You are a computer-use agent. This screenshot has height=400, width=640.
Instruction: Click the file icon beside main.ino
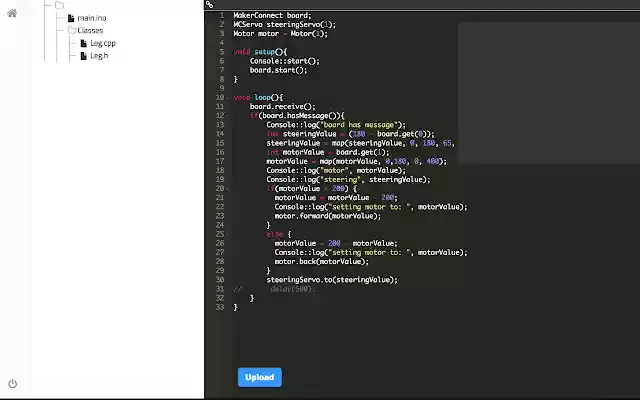click(71, 18)
